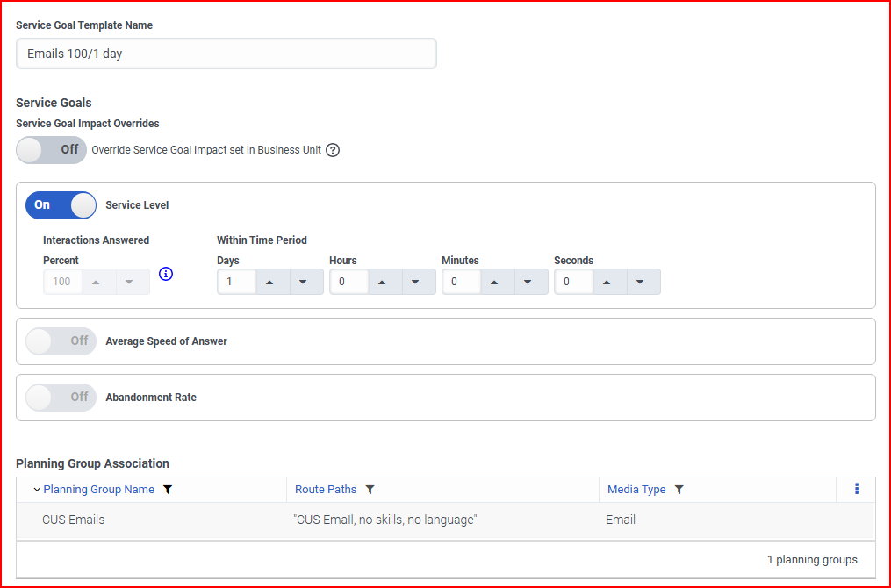
Task: Increase Days value with up arrow
Action: (x=272, y=282)
